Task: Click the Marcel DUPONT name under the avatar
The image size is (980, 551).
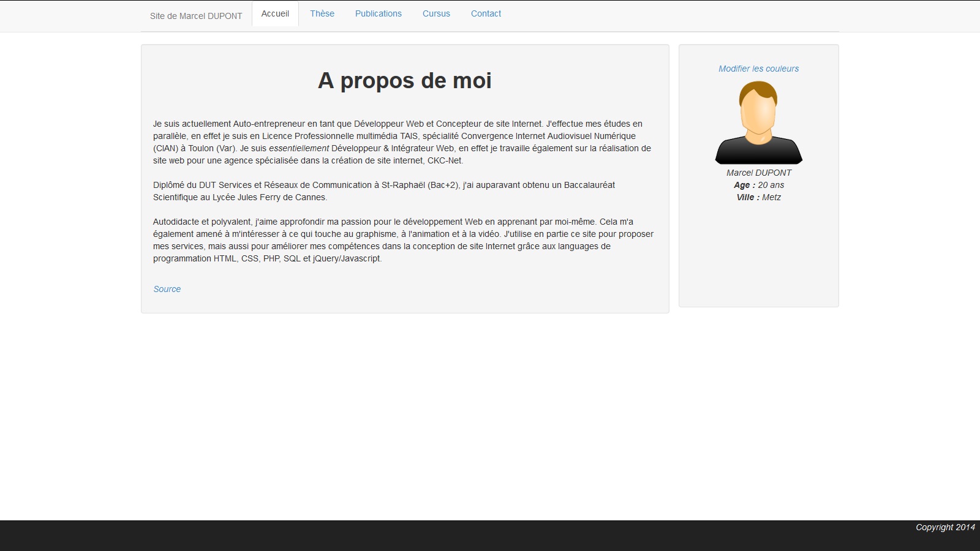Action: [758, 173]
